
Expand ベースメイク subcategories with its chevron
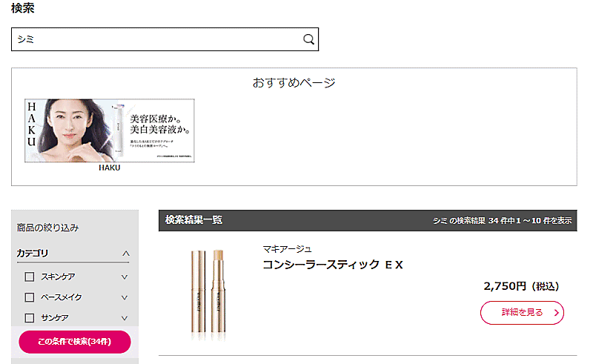point(125,297)
